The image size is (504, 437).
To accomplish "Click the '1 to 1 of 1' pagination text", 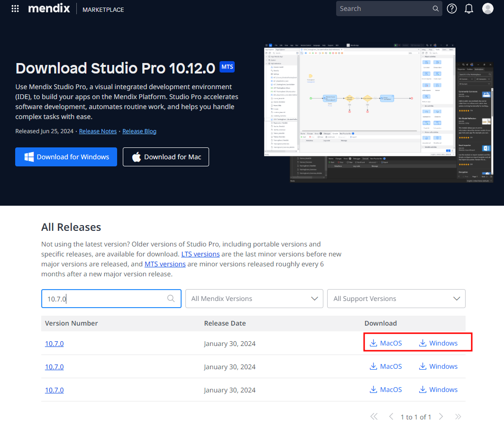I will click(416, 417).
